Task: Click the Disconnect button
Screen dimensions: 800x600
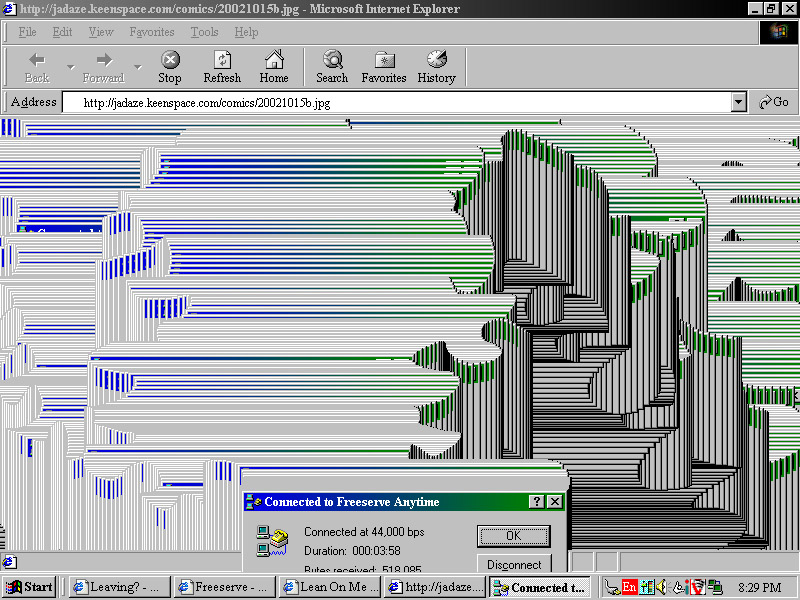Action: point(514,565)
